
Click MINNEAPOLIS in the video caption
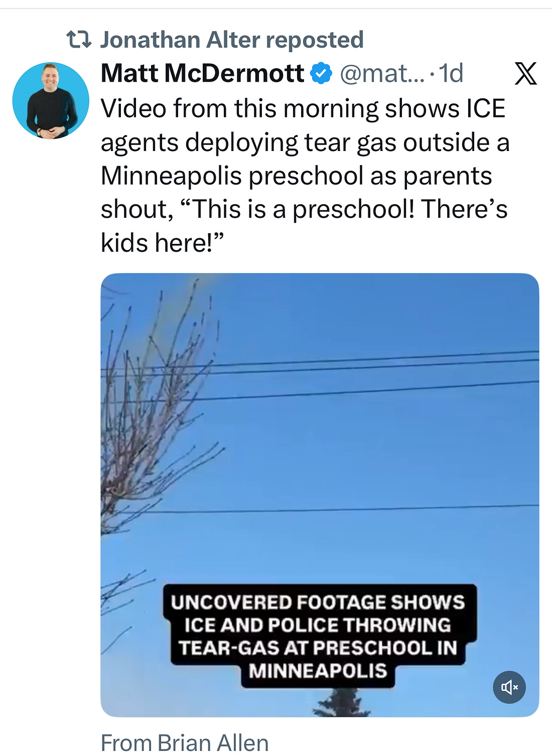click(x=318, y=671)
